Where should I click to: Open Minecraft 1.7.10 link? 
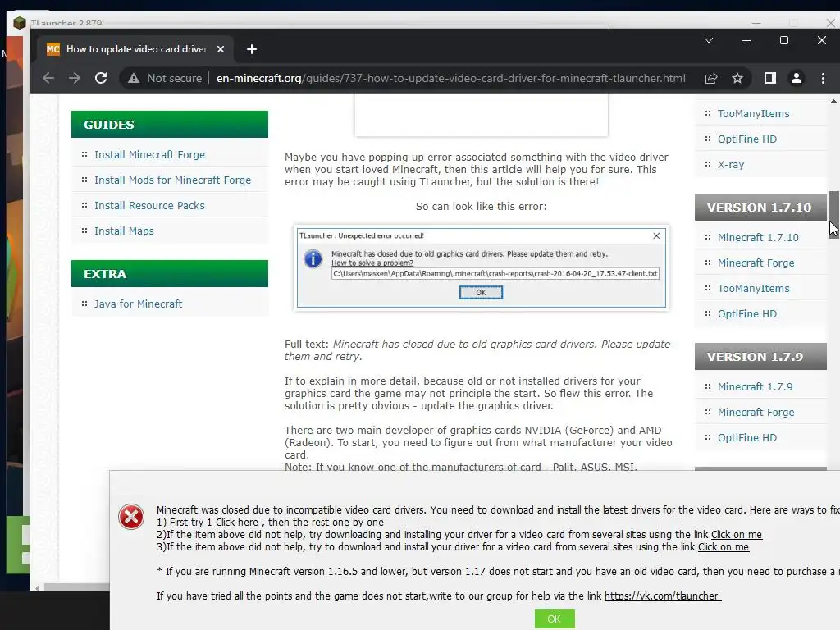(x=758, y=237)
